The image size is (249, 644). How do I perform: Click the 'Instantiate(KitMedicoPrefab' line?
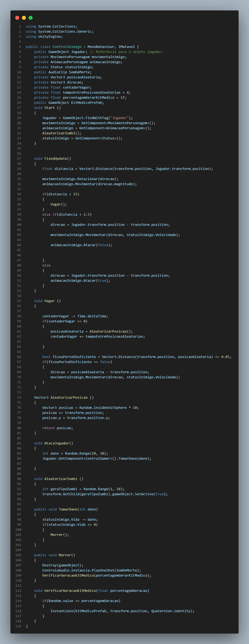click(x=122, y=611)
